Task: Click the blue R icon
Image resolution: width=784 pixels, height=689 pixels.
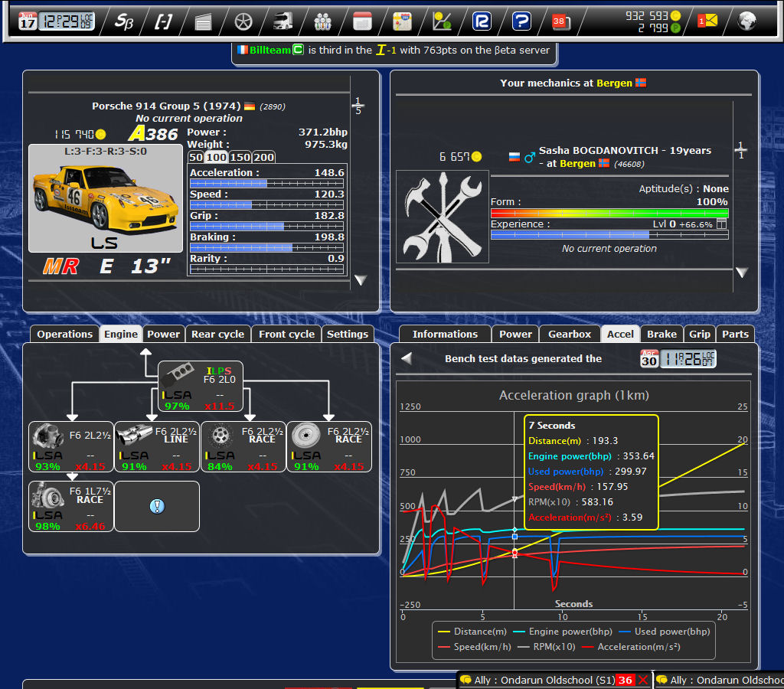Action: click(482, 21)
